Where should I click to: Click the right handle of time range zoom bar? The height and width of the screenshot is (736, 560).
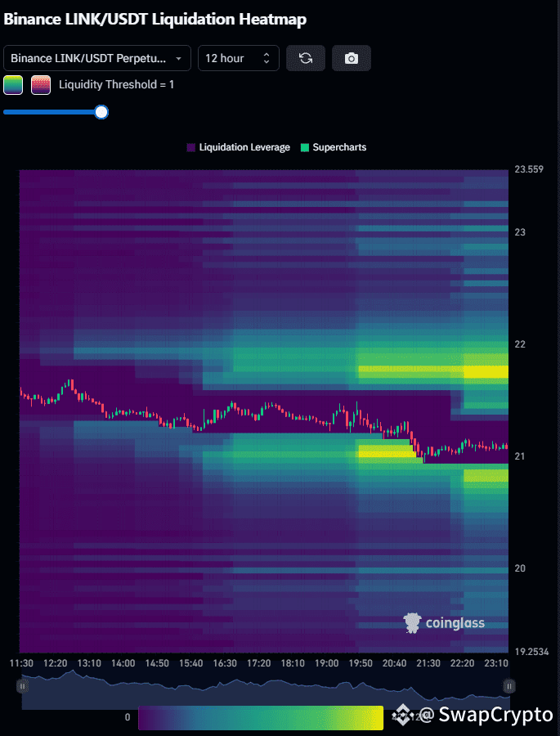pos(509,686)
